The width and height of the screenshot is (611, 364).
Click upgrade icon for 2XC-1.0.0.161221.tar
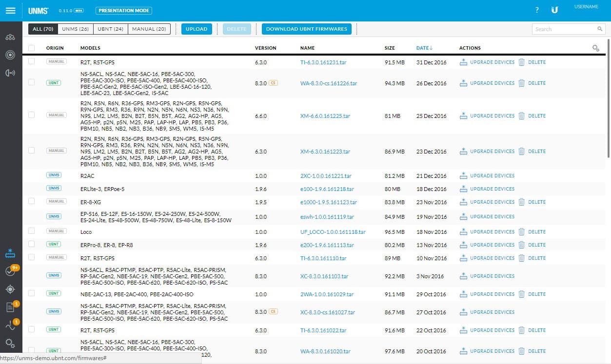pyautogui.click(x=463, y=176)
